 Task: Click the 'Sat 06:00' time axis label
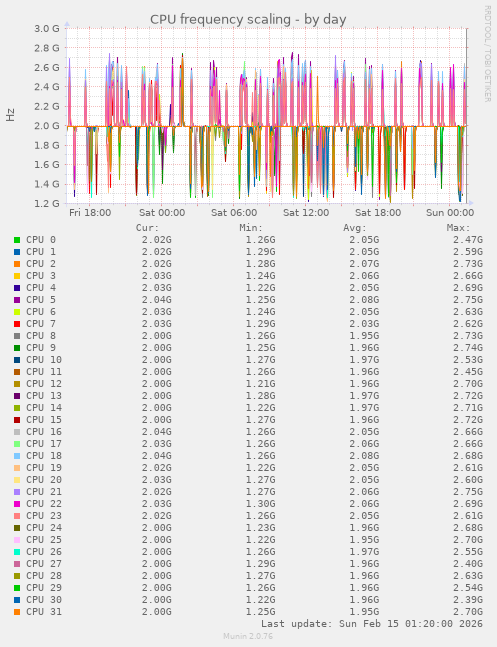click(x=234, y=213)
